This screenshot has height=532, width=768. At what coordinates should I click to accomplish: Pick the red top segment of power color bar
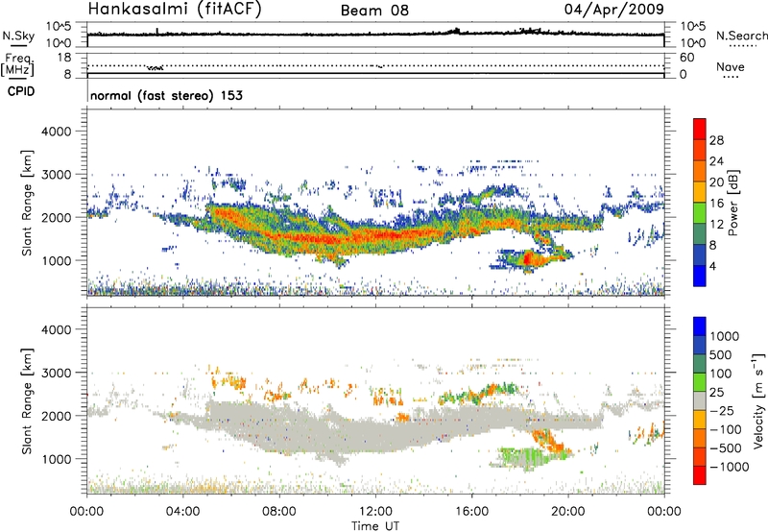(700, 129)
